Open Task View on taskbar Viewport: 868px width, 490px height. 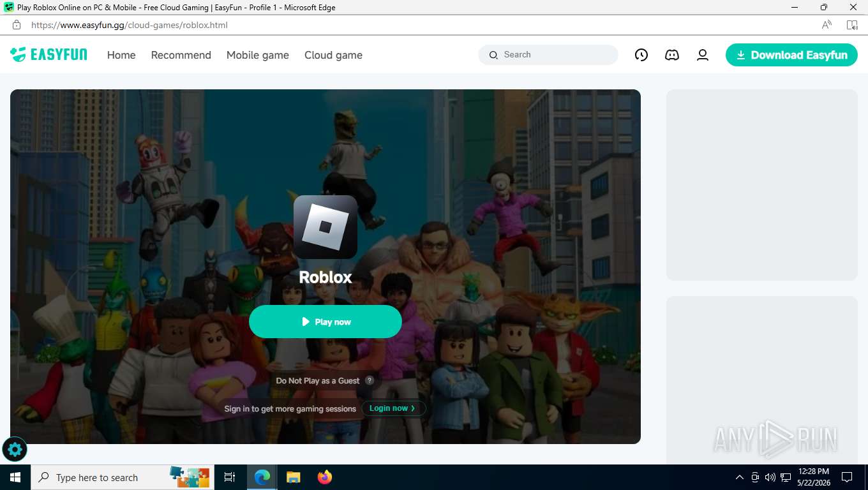click(230, 477)
